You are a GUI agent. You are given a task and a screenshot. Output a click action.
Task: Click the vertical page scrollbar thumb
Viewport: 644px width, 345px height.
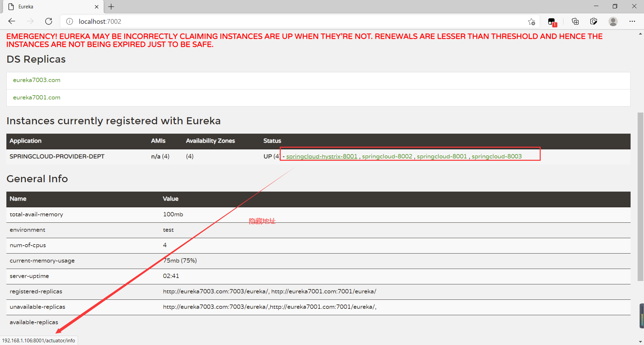(x=641, y=197)
